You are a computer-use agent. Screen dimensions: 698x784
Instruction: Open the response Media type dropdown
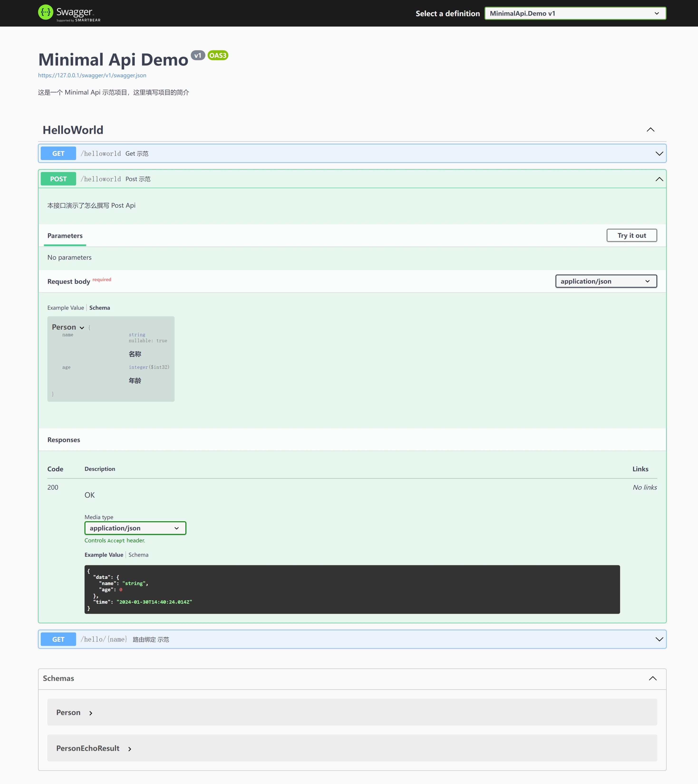135,528
